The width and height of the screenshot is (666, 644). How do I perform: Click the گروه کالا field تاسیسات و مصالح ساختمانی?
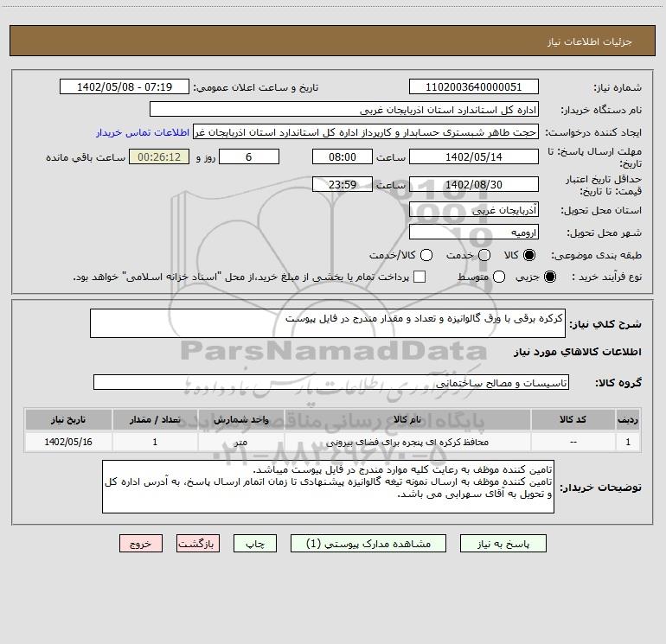(331, 382)
